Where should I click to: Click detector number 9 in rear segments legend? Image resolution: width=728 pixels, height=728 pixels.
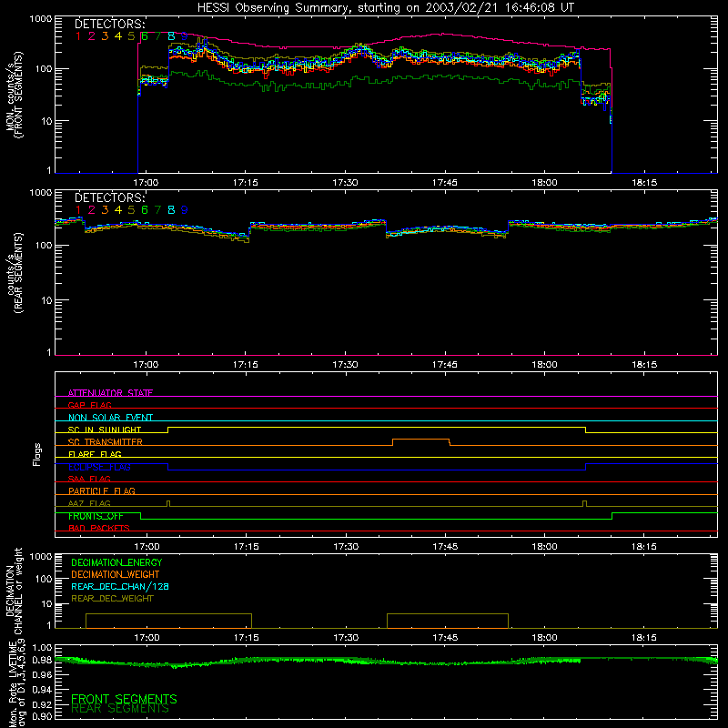(x=185, y=210)
